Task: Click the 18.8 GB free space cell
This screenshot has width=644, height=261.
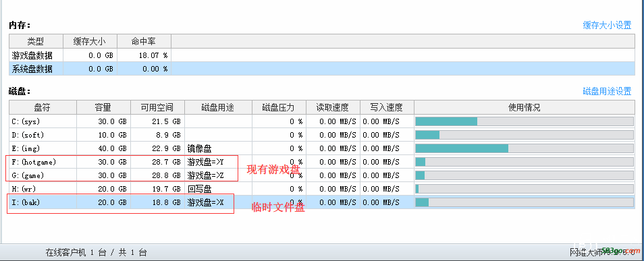Action: point(157,202)
